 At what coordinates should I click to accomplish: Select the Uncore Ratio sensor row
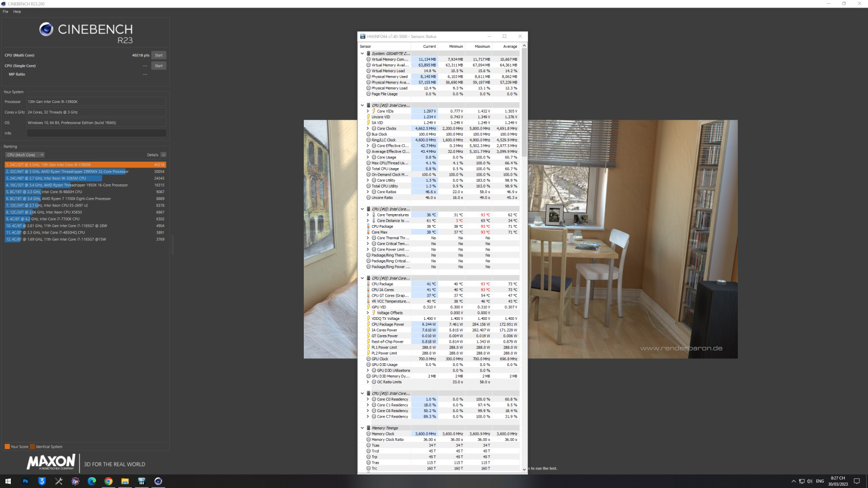[x=439, y=198]
